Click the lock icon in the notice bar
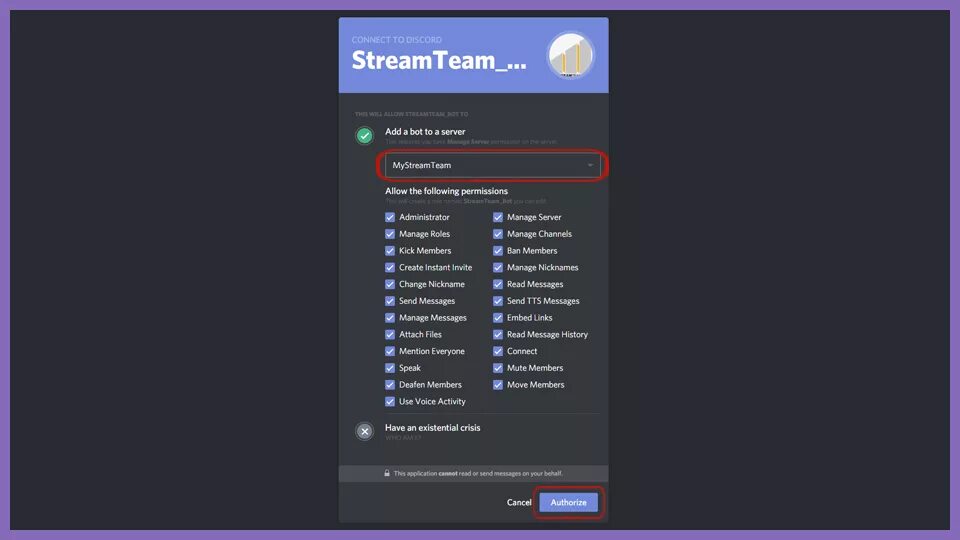Image resolution: width=960 pixels, height=540 pixels. pyautogui.click(x=387, y=473)
